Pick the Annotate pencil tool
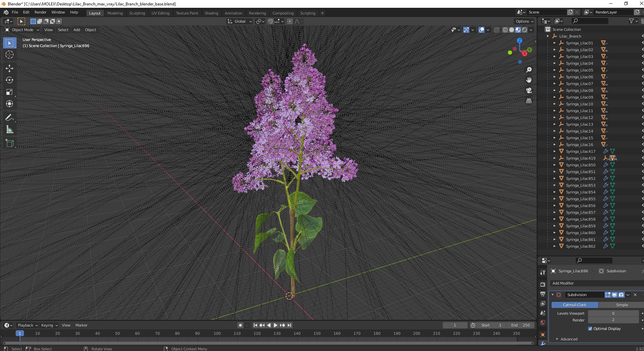The width and height of the screenshot is (644, 351). [x=9, y=118]
